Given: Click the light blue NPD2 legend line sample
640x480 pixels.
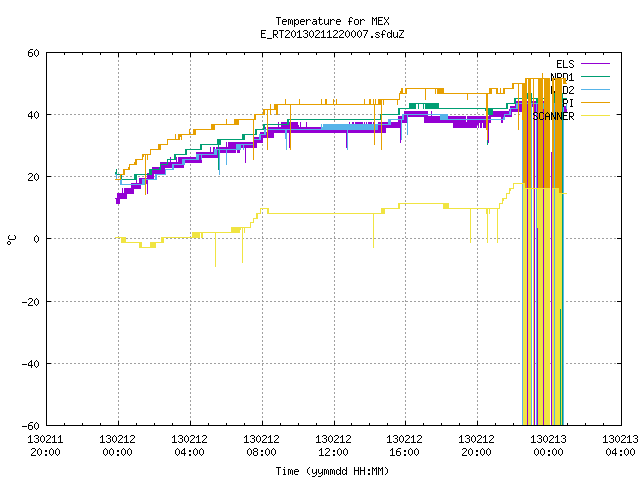Looking at the screenshot, I should click(x=595, y=89).
